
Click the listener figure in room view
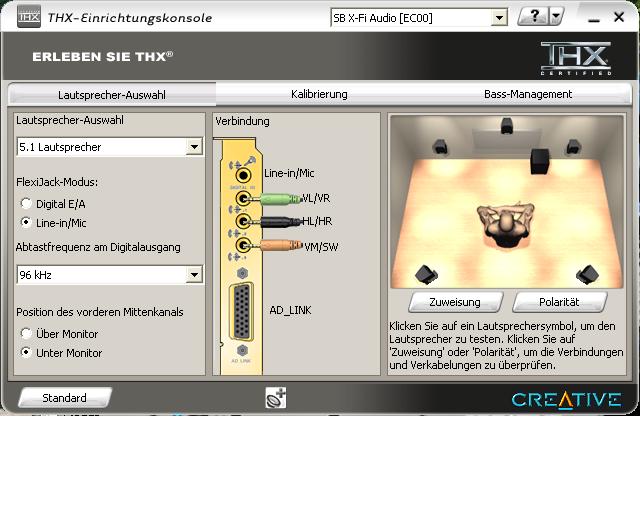pyautogui.click(x=505, y=225)
